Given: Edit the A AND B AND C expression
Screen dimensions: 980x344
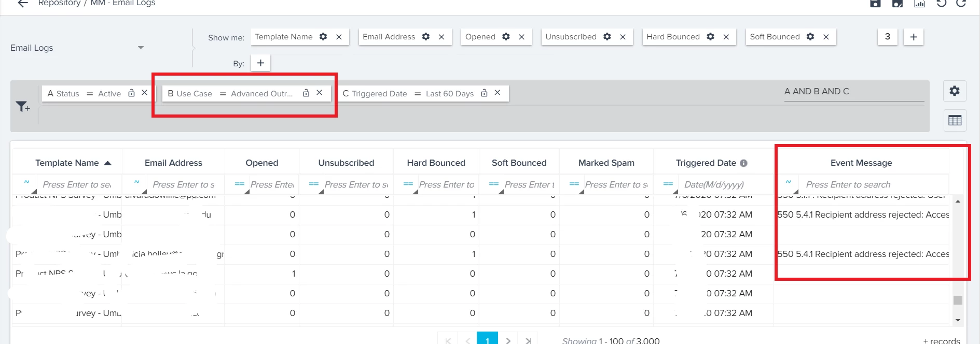Looking at the screenshot, I should 854,92.
